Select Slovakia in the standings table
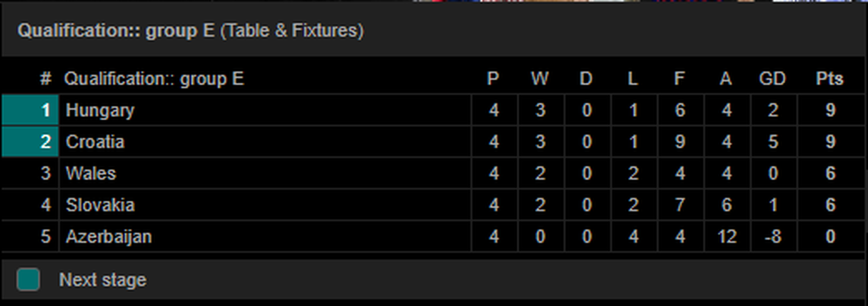This screenshot has width=868, height=306. tap(100, 205)
